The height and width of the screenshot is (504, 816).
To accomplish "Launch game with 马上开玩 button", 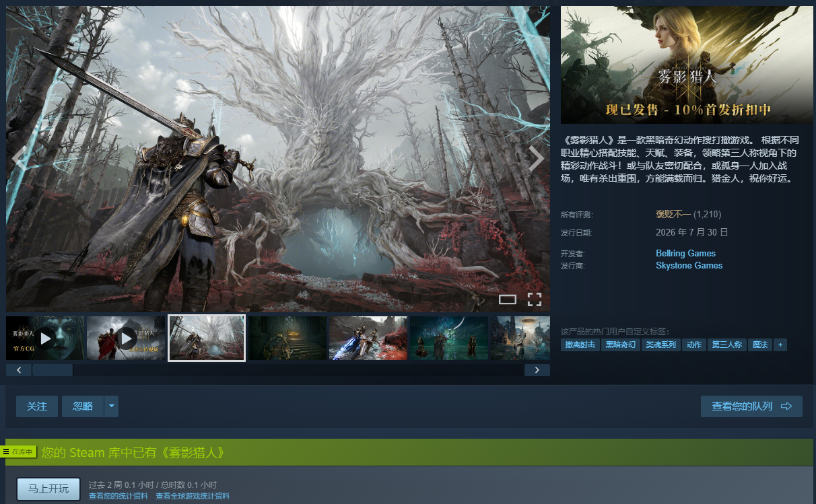I will point(48,489).
